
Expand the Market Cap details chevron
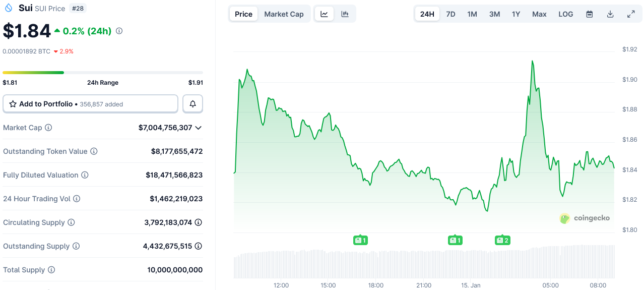199,128
